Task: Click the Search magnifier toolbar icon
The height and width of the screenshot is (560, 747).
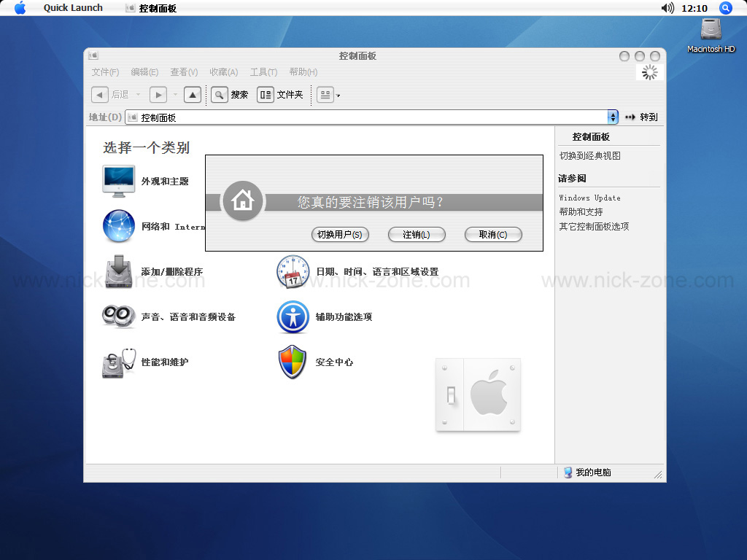Action: 219,95
